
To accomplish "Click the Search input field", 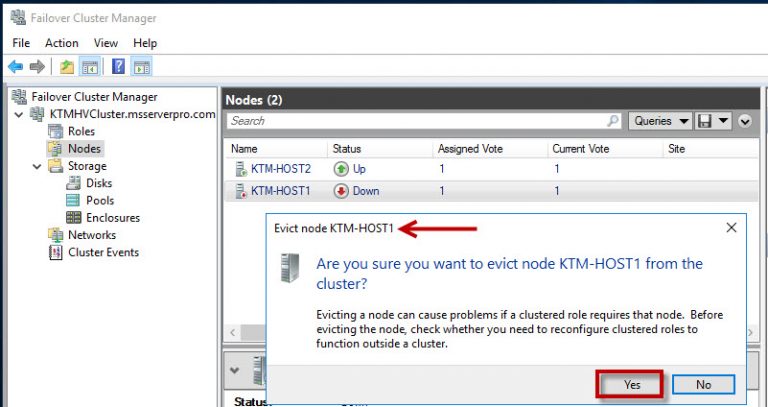I will tap(424, 121).
